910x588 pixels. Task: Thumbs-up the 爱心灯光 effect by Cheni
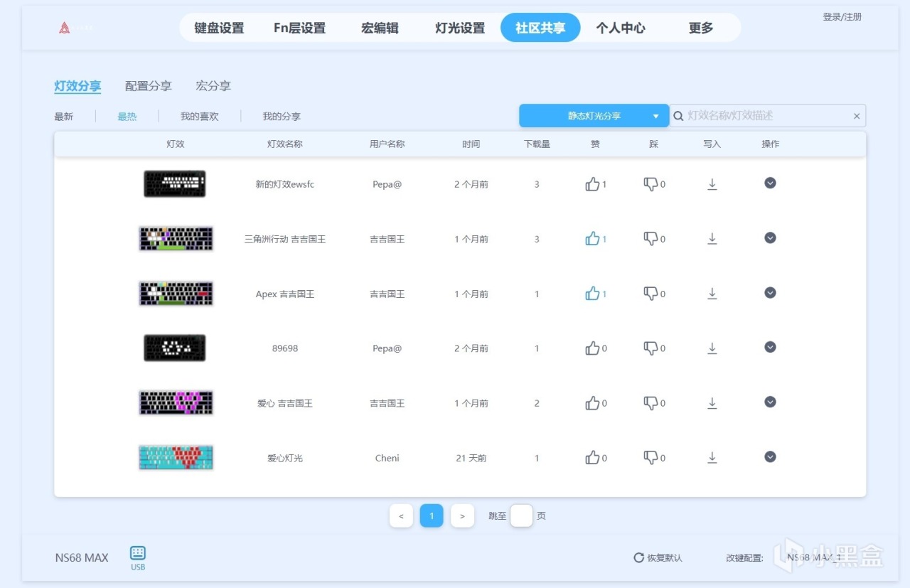(592, 458)
